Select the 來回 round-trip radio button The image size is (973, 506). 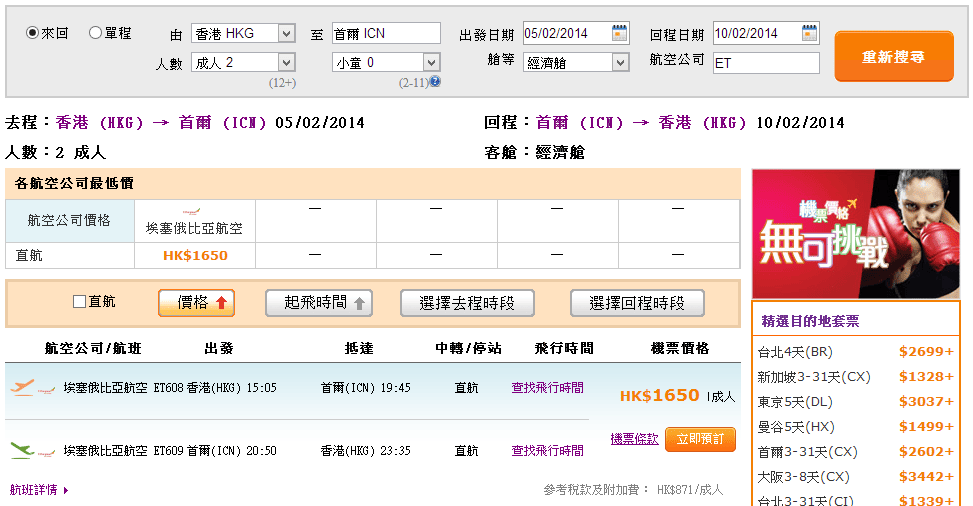pyautogui.click(x=32, y=33)
